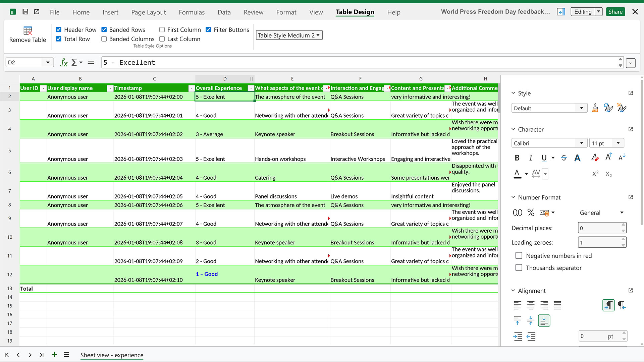Apply superscript formatting
This screenshot has width=644, height=362.
click(595, 173)
